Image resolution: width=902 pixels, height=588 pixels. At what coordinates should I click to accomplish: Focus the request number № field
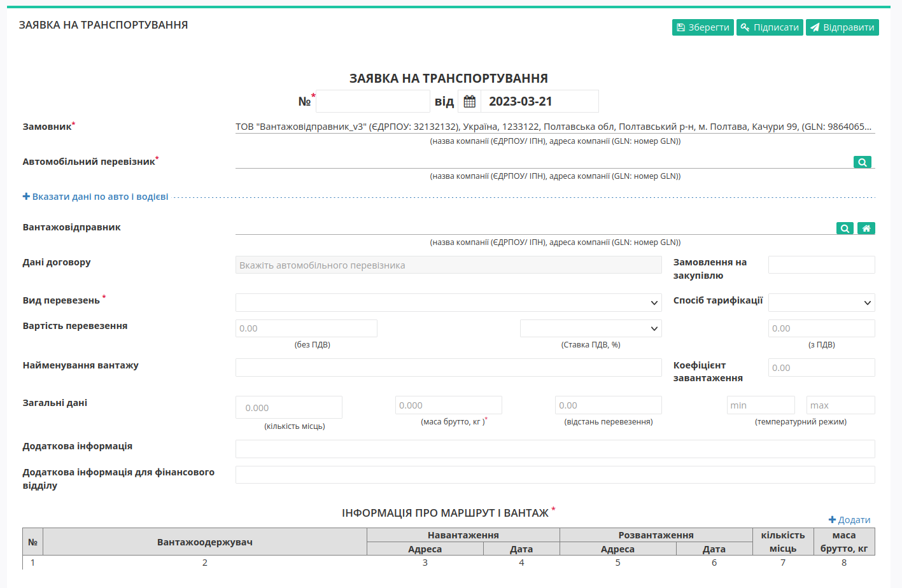coord(373,101)
